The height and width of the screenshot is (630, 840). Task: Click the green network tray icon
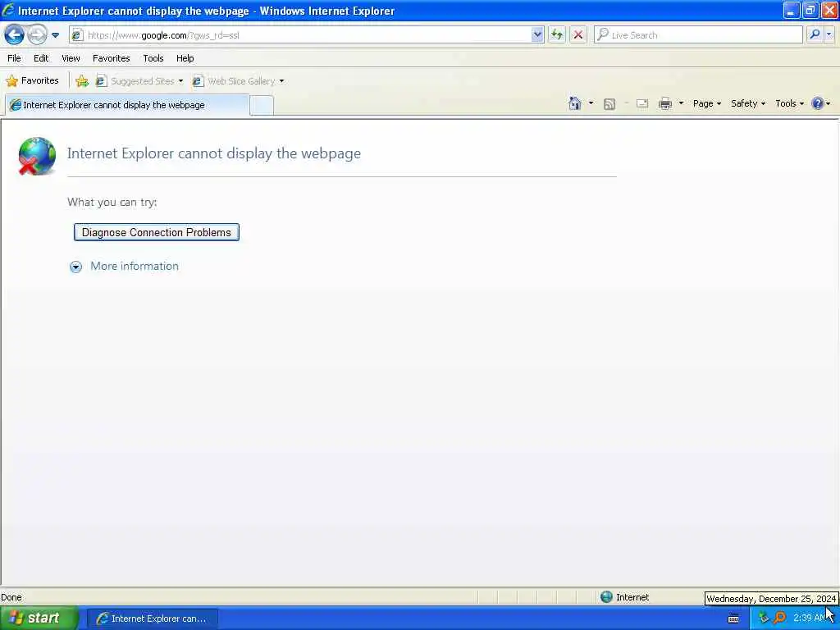765,619
